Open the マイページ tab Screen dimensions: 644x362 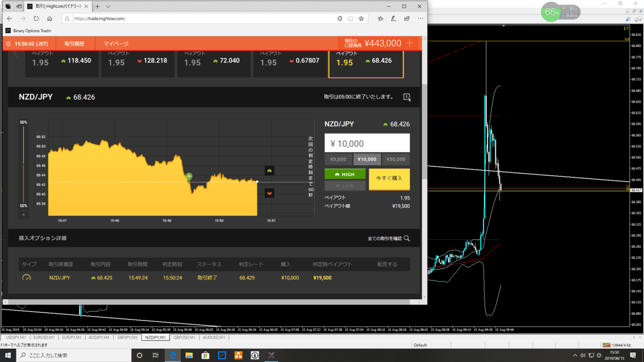(116, 43)
